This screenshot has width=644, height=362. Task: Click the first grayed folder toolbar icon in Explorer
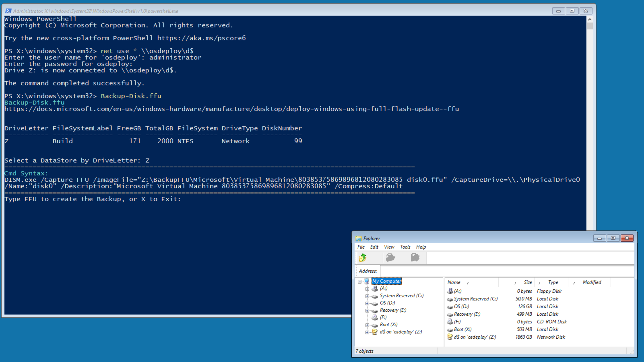click(390, 257)
